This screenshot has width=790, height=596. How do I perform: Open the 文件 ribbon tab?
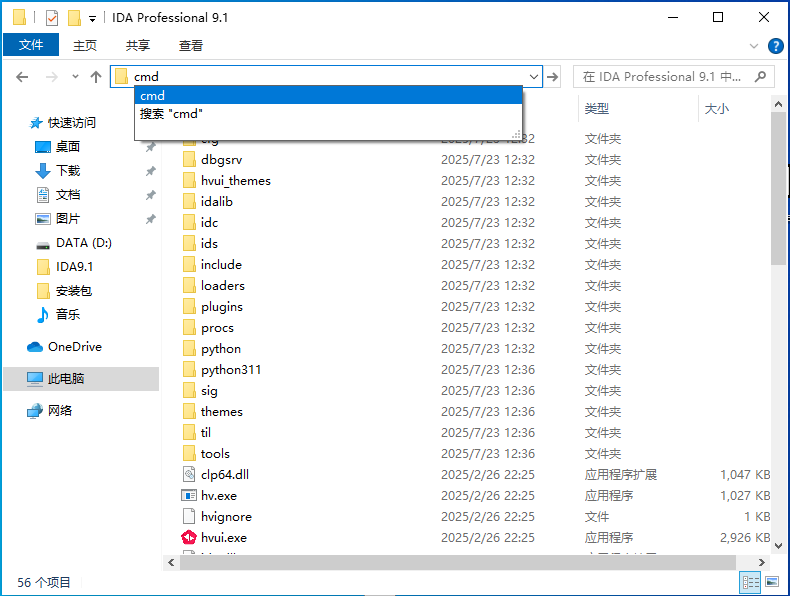[31, 45]
